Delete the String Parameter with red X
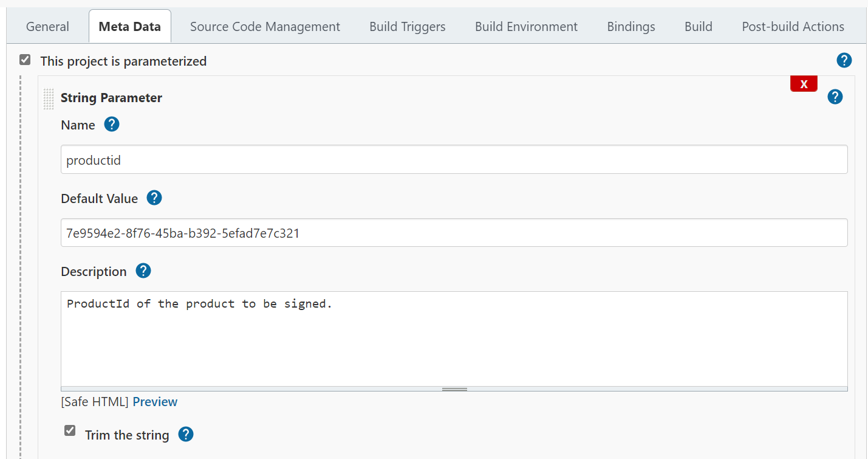This screenshot has height=459, width=868. click(x=804, y=84)
